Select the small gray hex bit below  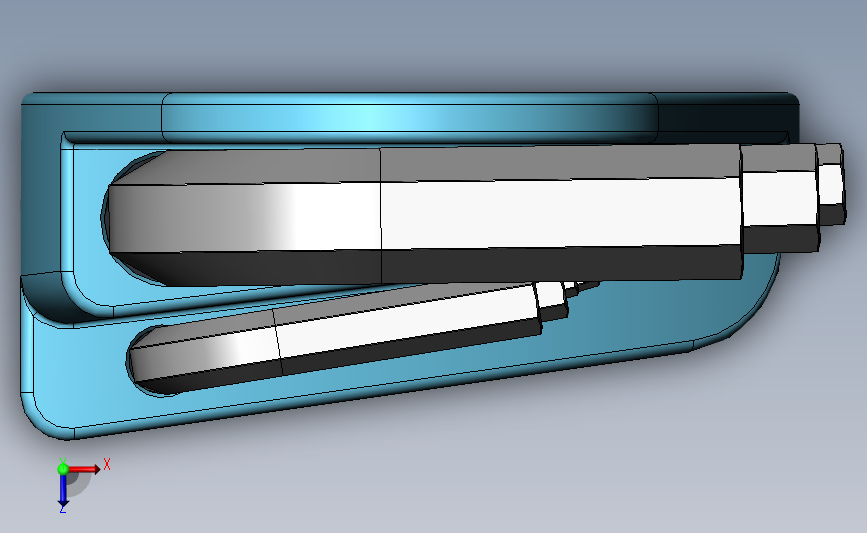[337, 336]
